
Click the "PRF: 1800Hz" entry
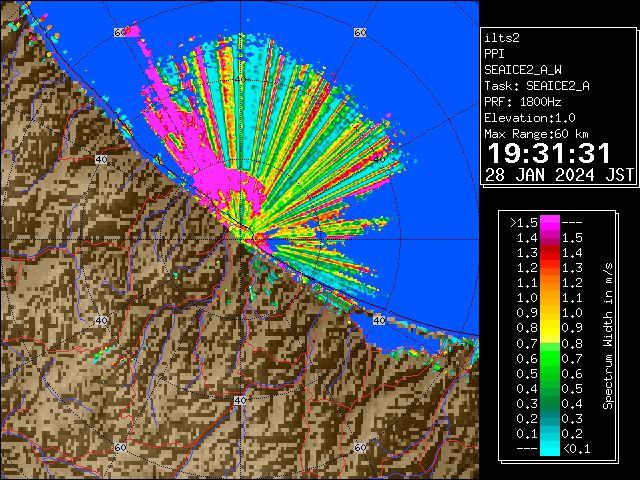pos(523,102)
